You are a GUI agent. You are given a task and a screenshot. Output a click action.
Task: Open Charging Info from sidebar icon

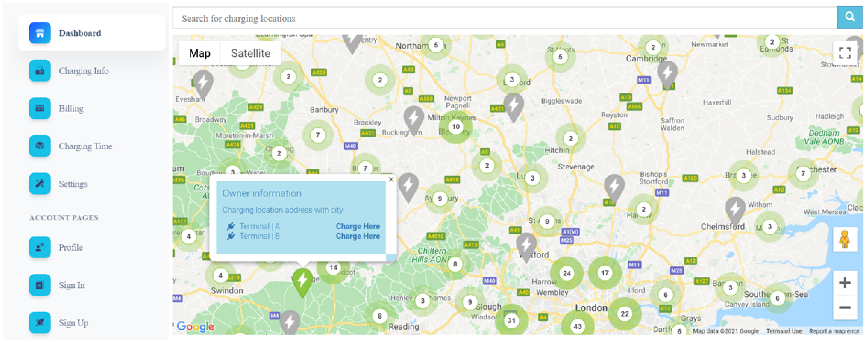pyautogui.click(x=40, y=71)
